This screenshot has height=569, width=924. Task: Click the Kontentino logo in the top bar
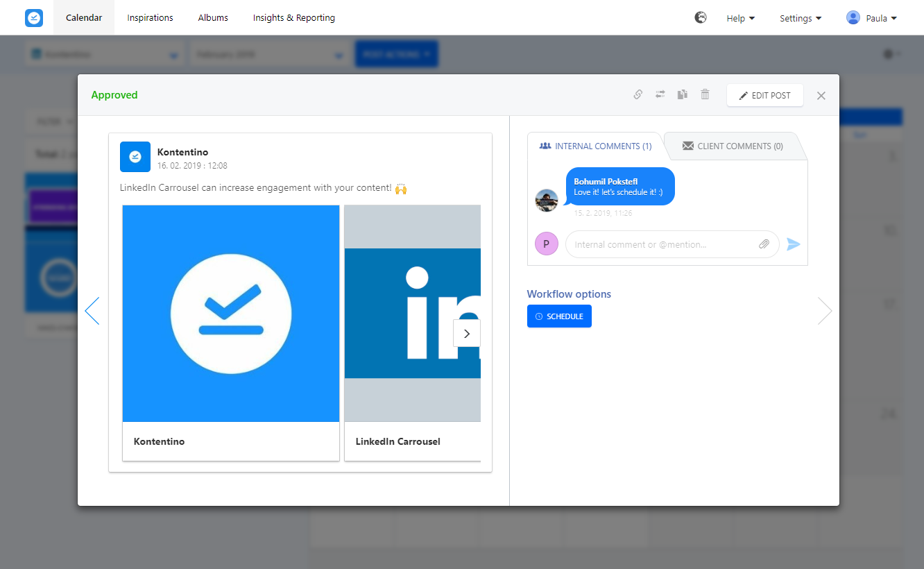34,18
